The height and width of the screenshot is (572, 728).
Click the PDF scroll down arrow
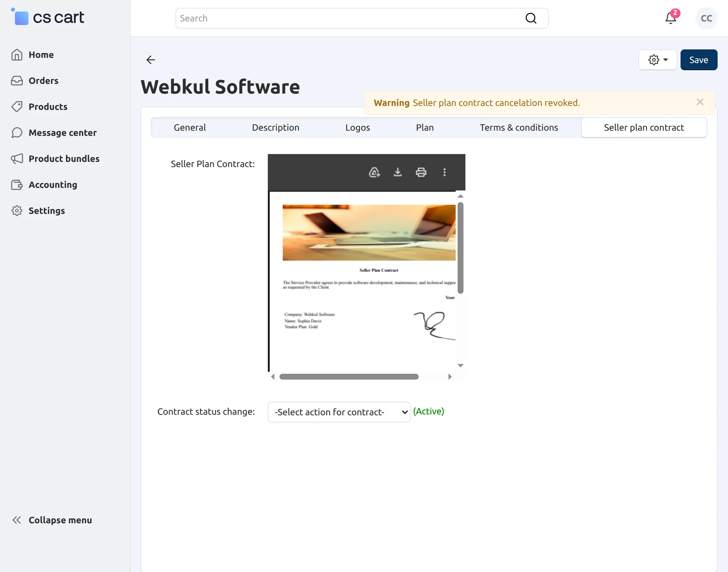(x=461, y=365)
